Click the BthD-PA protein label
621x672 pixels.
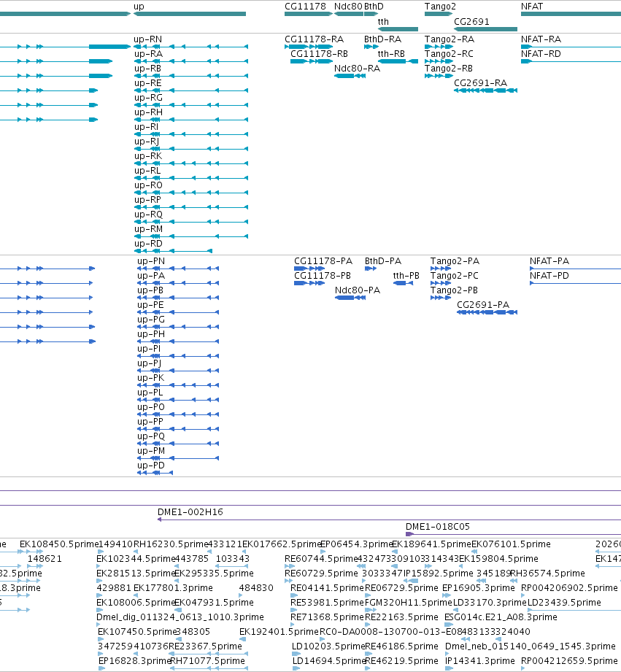point(383,261)
